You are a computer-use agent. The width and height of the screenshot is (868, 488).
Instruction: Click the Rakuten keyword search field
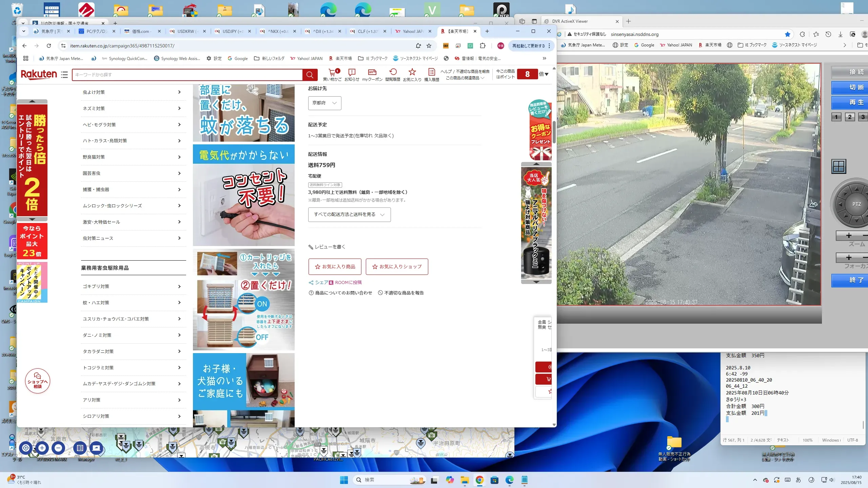click(186, 75)
